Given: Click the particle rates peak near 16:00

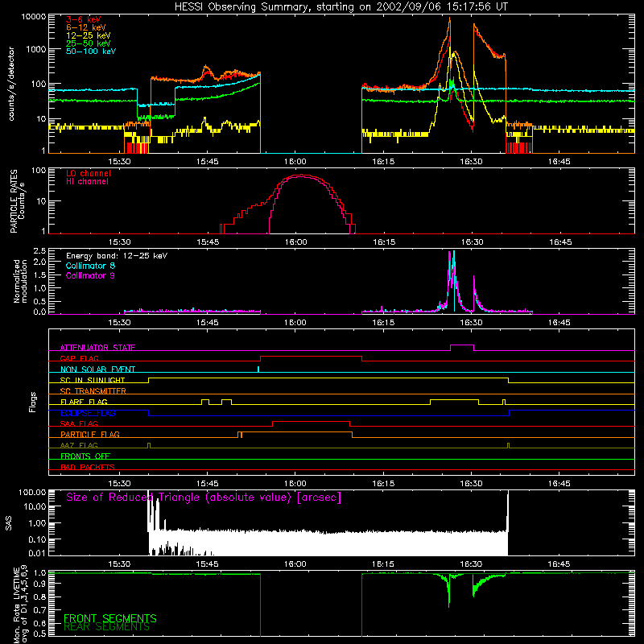Looking at the screenshot, I should coord(300,175).
